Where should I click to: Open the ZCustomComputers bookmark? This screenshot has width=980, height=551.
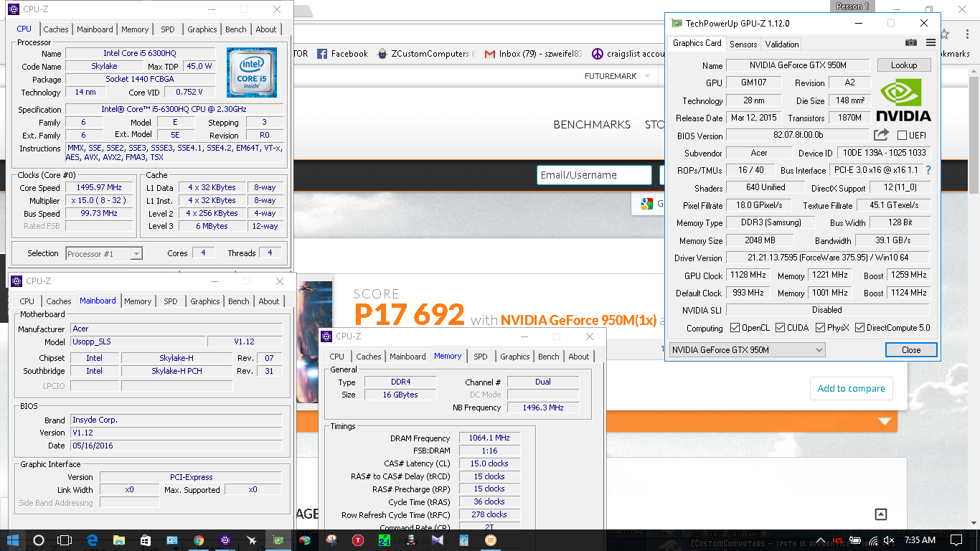pos(425,54)
